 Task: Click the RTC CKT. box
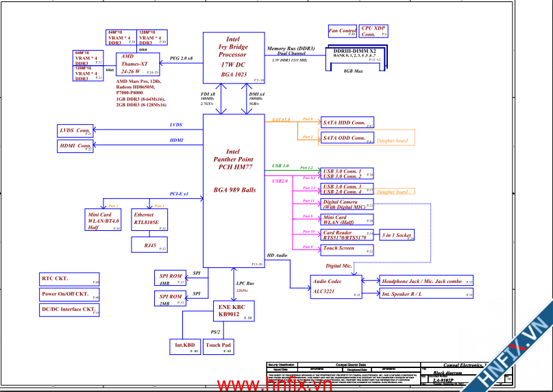(69, 279)
